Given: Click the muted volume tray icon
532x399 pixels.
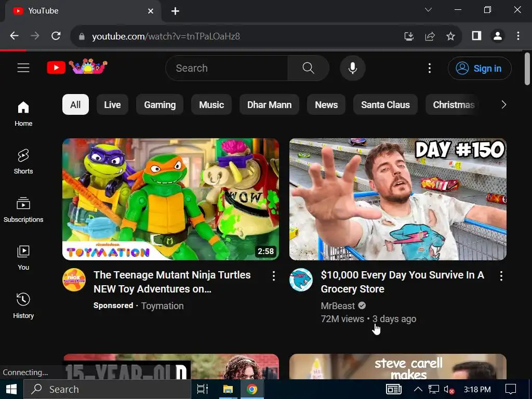Looking at the screenshot, I should pos(448,390).
